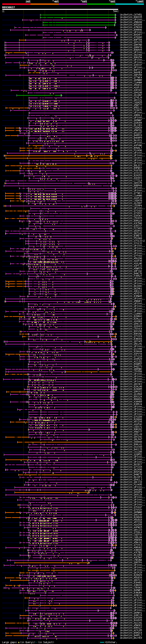Select hit UniRef100_Q7TY83
The width and height of the screenshot is (146, 644).
coord(131,256)
